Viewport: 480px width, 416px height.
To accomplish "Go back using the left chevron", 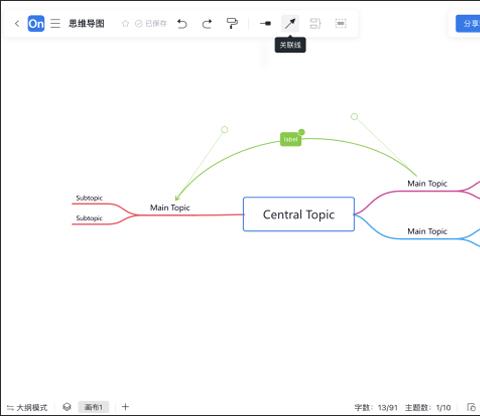I will pos(17,24).
